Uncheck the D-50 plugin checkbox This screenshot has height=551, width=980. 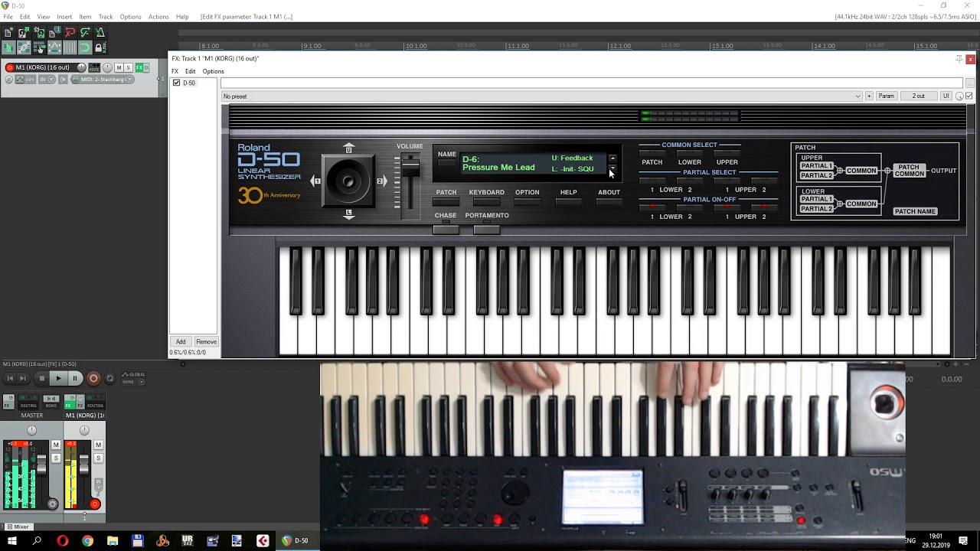pos(176,83)
